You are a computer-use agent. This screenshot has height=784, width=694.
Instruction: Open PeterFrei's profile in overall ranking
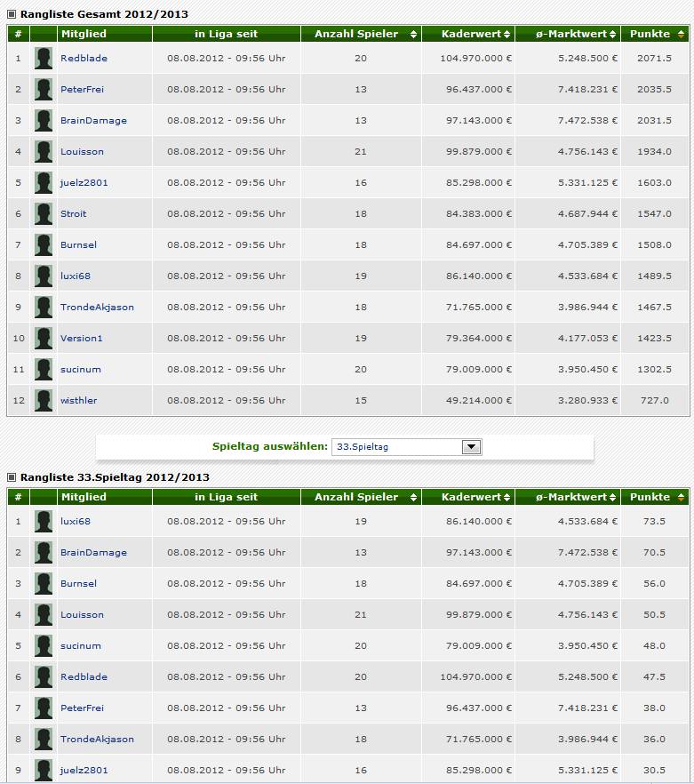82,90
